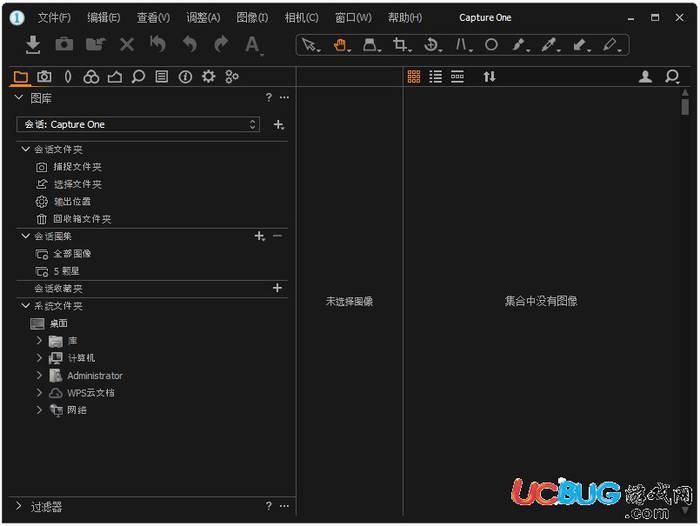Image resolution: width=700 pixels, height=526 pixels.
Task: Expand the 库 folder node
Action: pyautogui.click(x=39, y=340)
